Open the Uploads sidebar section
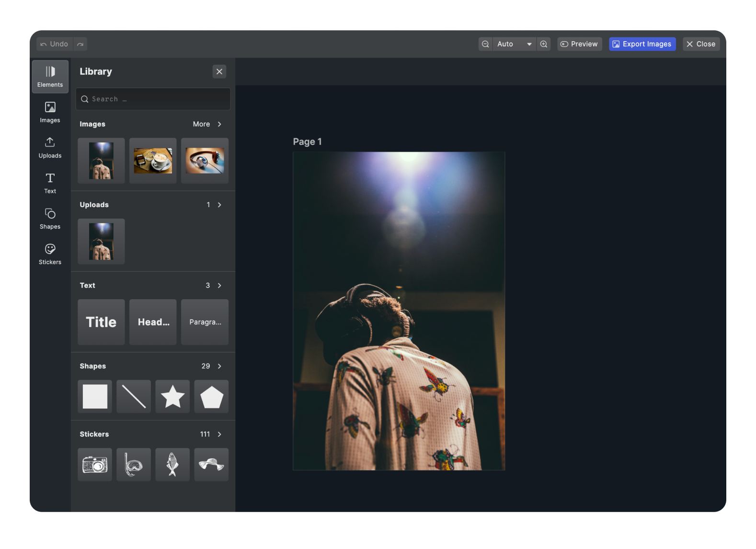Viewport: 756px width, 549px height. click(50, 148)
